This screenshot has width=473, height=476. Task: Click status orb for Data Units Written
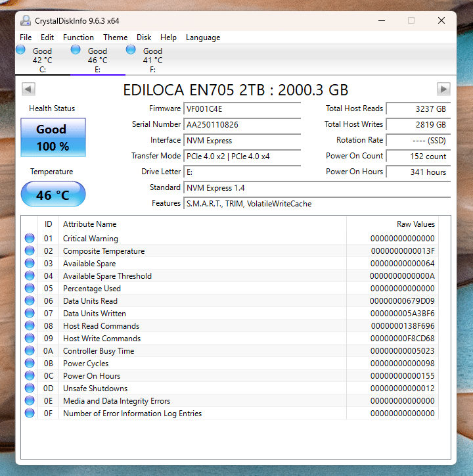30,313
